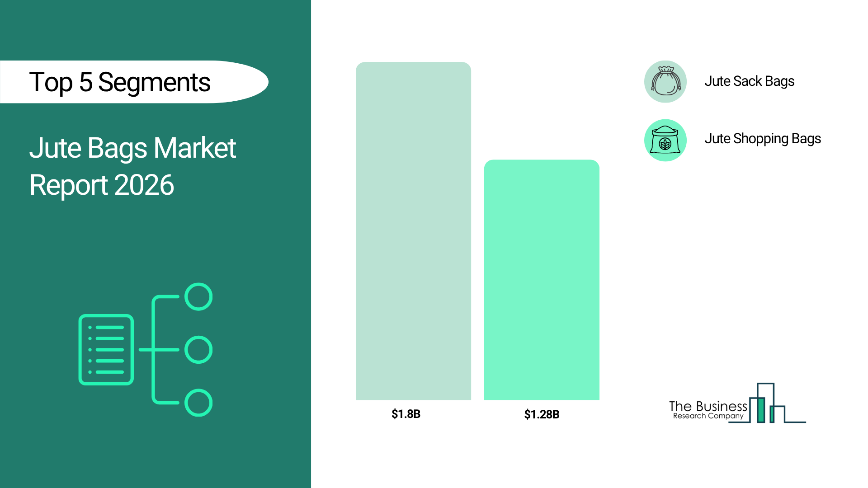
Task: Click the Jute Sack Bags drawstring sack icon
Action: click(x=665, y=82)
